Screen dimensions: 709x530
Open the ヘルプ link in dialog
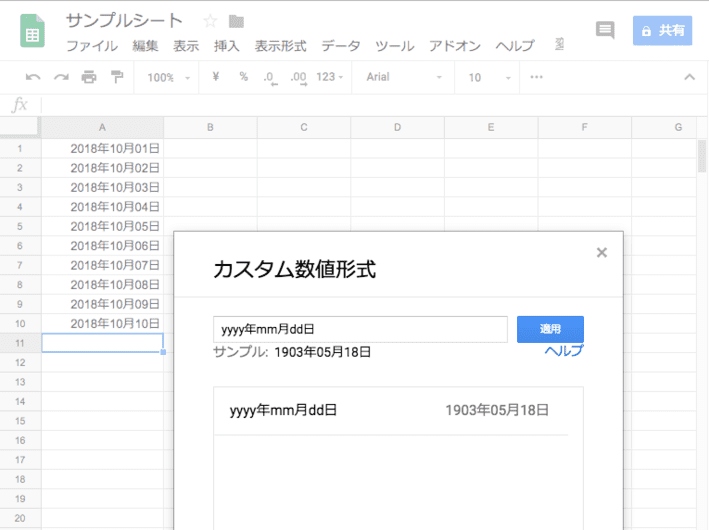(563, 351)
